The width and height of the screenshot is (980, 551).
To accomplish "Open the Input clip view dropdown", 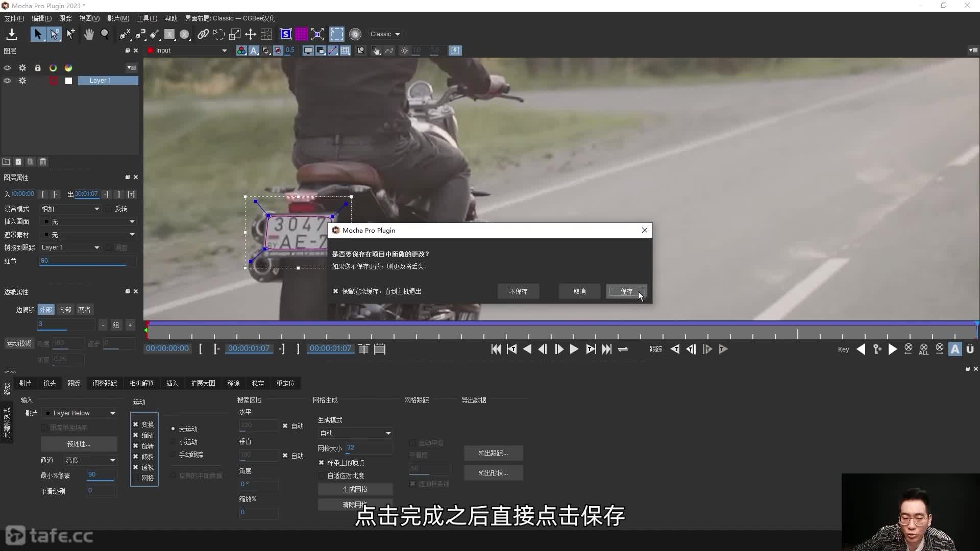I will [x=187, y=51].
